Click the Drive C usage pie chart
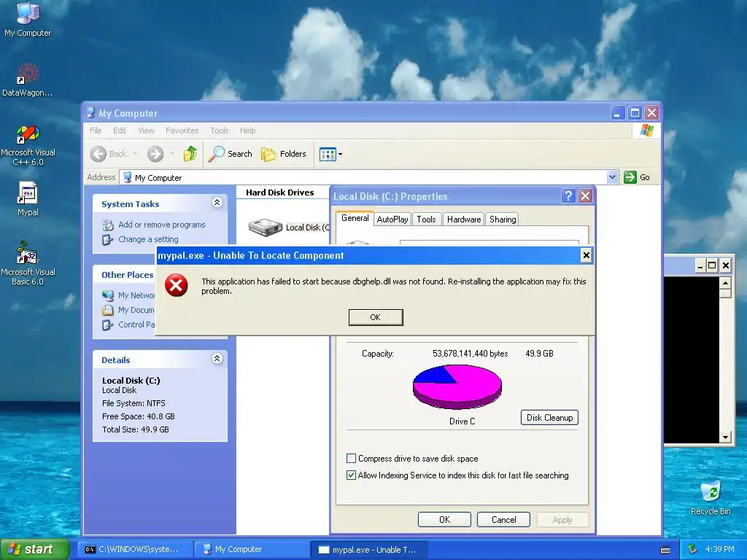Viewport: 747px width, 560px height. click(x=457, y=386)
